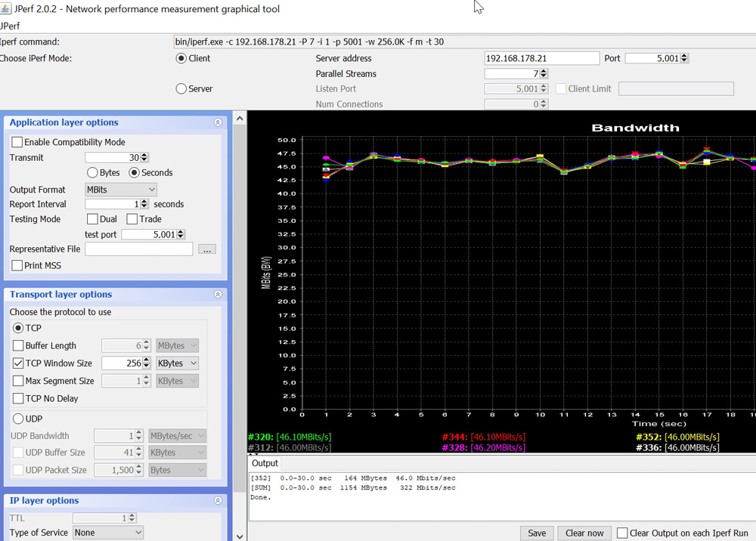Click the Java icon in title bar

[5, 9]
